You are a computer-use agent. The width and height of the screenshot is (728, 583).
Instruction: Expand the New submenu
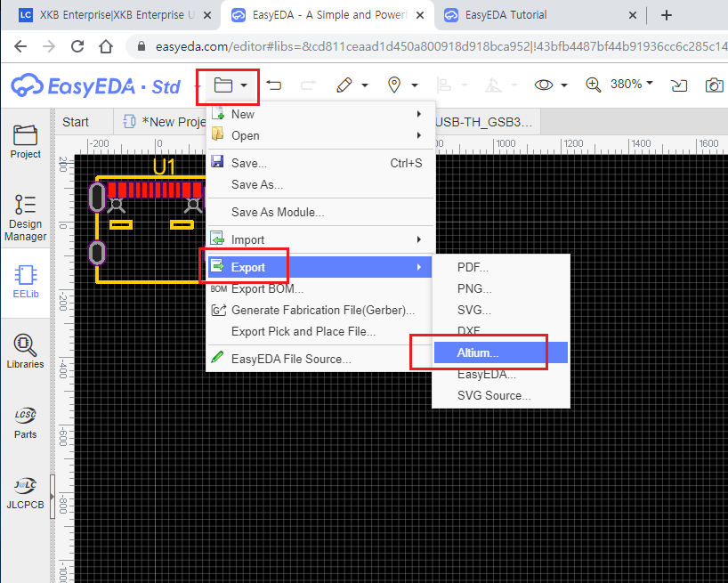click(x=320, y=114)
